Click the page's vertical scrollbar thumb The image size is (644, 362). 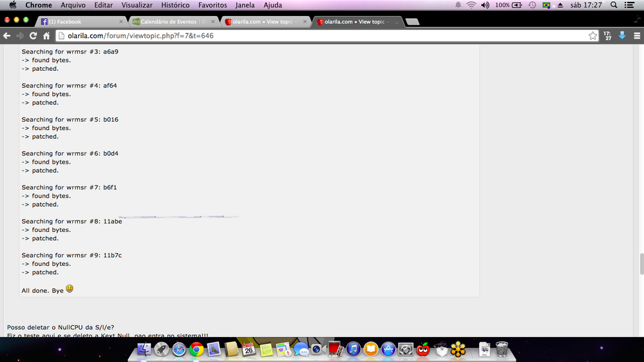tap(640, 263)
